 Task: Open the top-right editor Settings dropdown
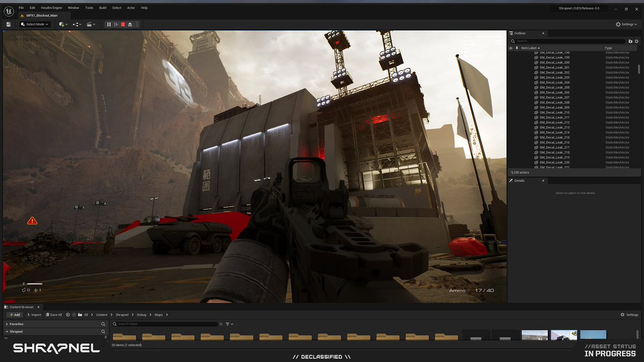[627, 24]
